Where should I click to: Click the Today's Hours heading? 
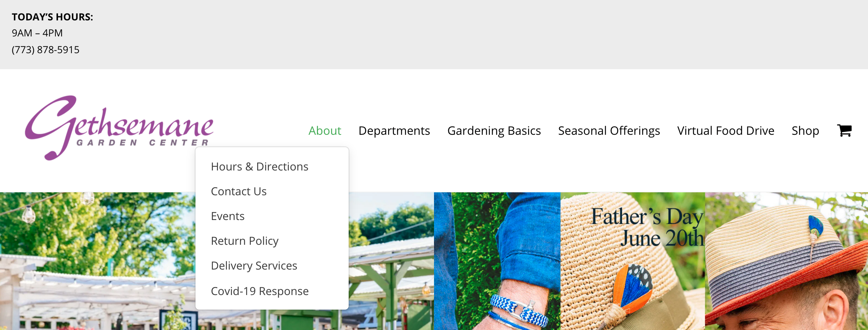(53, 17)
